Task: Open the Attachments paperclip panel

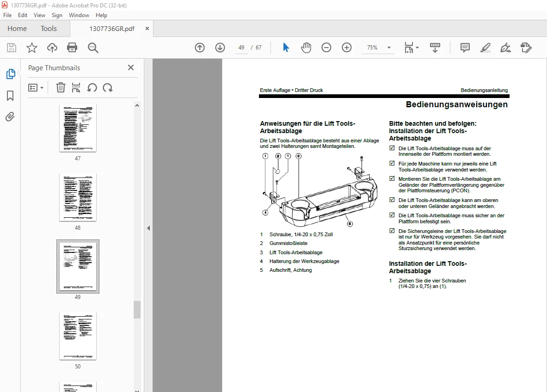Action: tap(10, 116)
